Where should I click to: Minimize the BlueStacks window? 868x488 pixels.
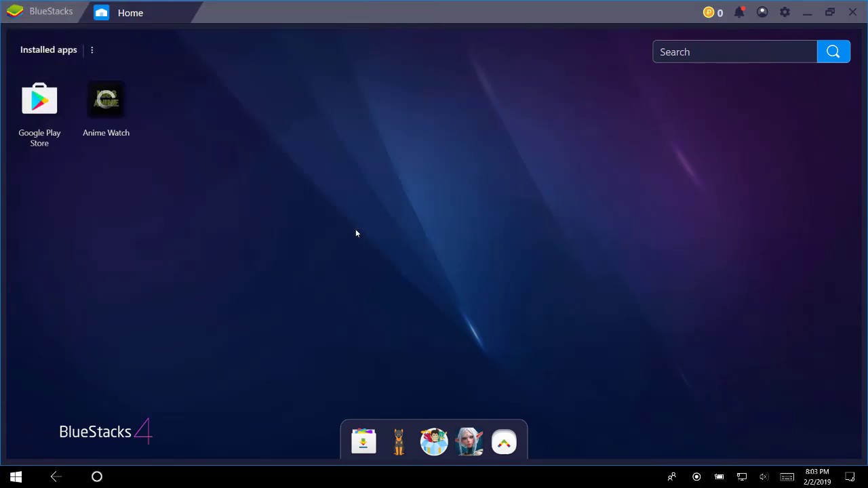tap(807, 12)
